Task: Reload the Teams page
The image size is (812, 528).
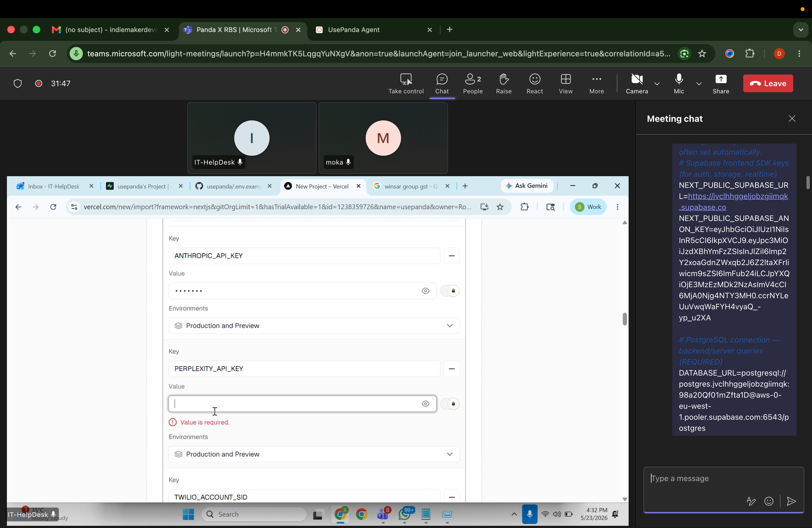Action: 52,54
